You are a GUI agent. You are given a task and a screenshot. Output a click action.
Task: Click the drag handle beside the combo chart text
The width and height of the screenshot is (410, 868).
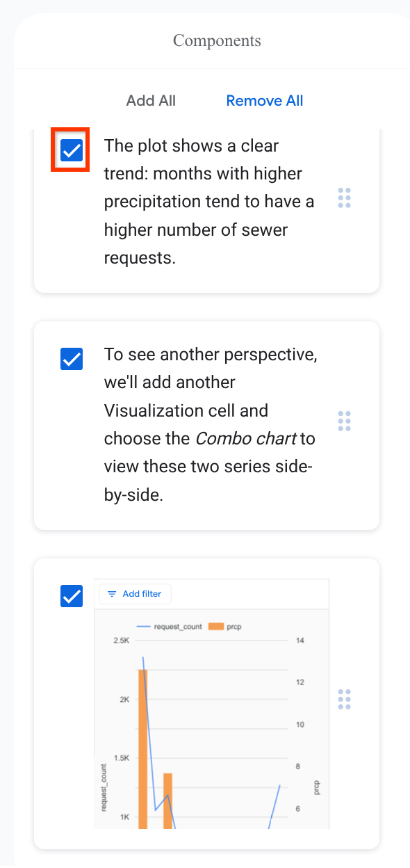coord(344,421)
